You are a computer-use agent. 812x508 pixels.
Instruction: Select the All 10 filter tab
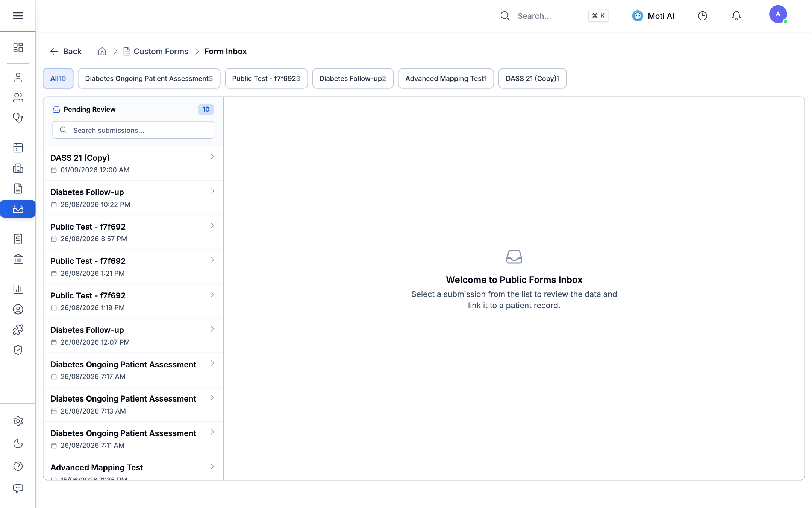click(x=58, y=78)
